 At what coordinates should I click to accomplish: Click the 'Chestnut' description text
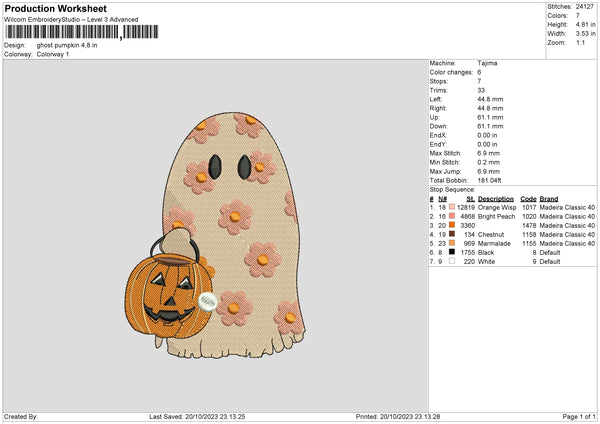coord(491,234)
